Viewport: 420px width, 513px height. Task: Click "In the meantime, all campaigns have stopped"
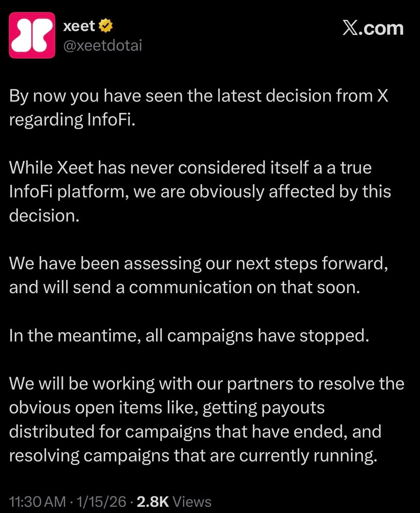(189, 335)
